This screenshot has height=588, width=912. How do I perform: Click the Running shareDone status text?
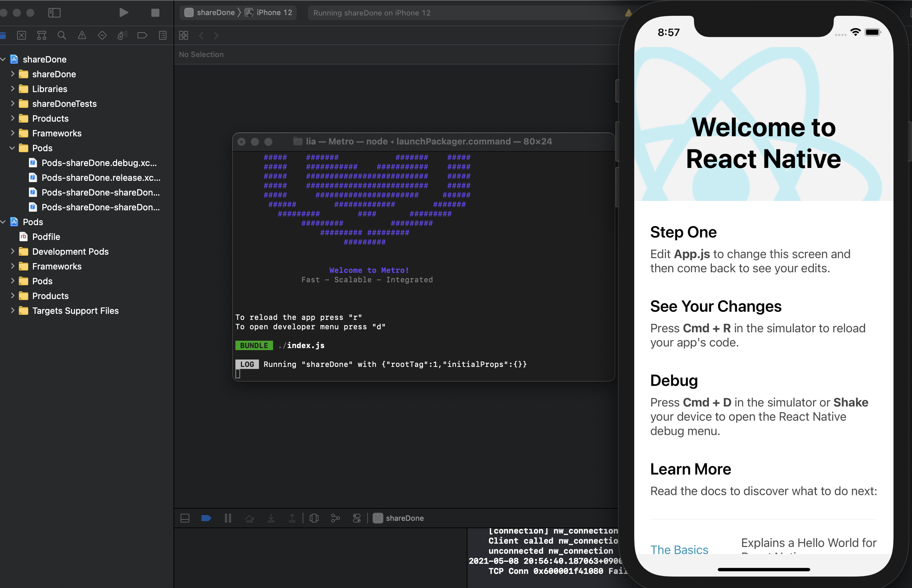(372, 13)
